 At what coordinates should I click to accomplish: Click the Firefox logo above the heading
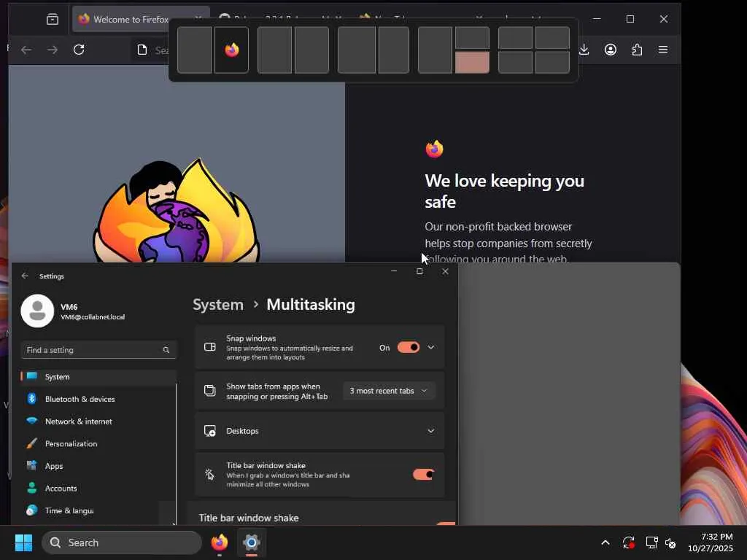pyautogui.click(x=435, y=149)
